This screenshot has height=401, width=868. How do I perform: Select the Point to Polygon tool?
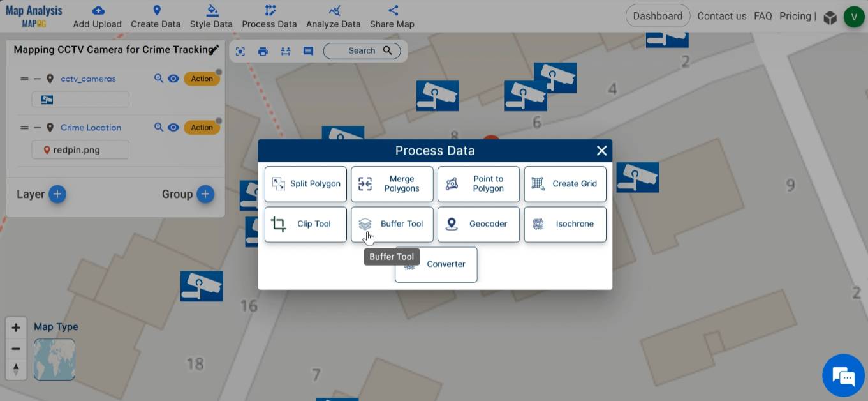[x=478, y=184]
